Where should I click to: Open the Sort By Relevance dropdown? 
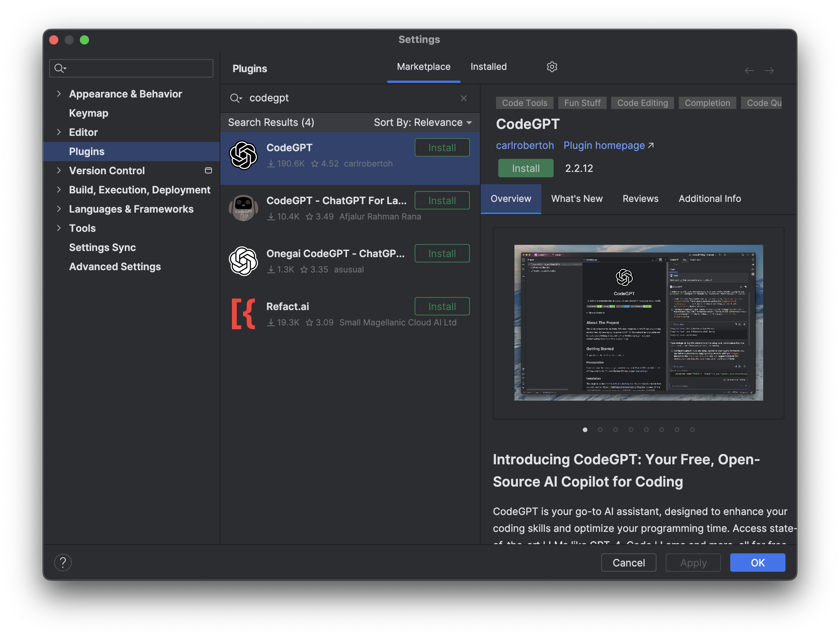pos(423,122)
